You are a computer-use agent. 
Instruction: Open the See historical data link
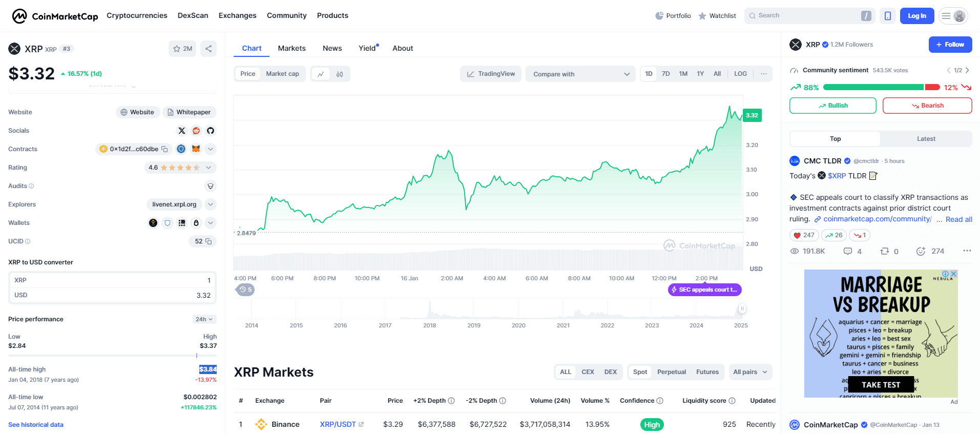coord(36,425)
